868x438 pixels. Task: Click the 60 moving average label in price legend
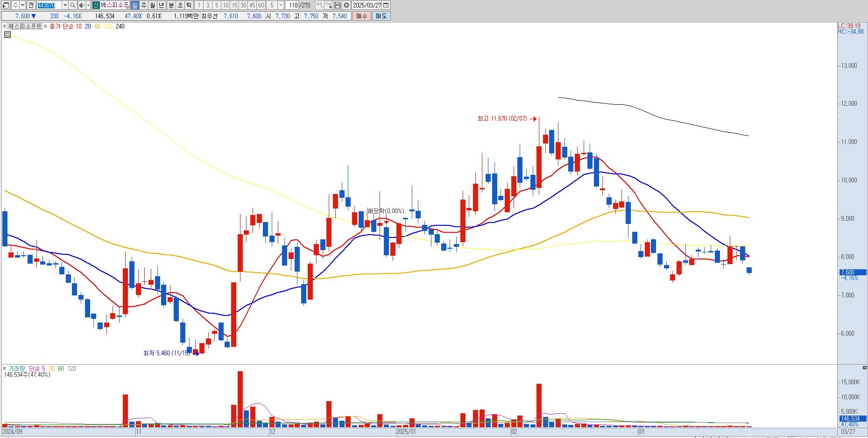coord(97,26)
